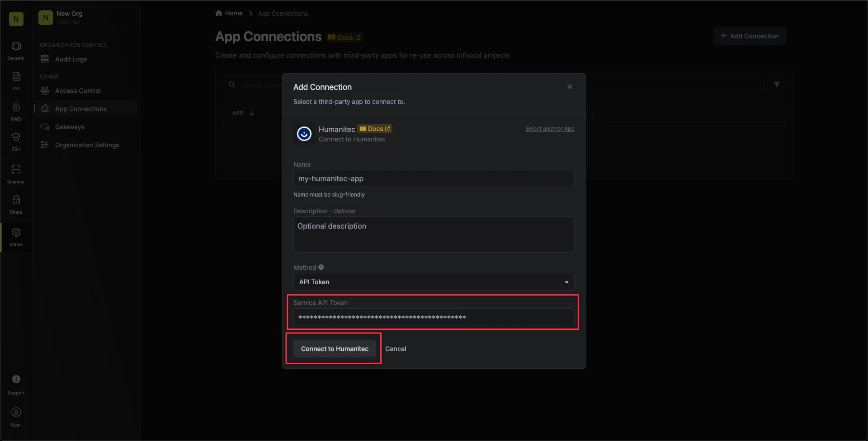Open the Share section in sidebar
868x441 pixels.
16,205
